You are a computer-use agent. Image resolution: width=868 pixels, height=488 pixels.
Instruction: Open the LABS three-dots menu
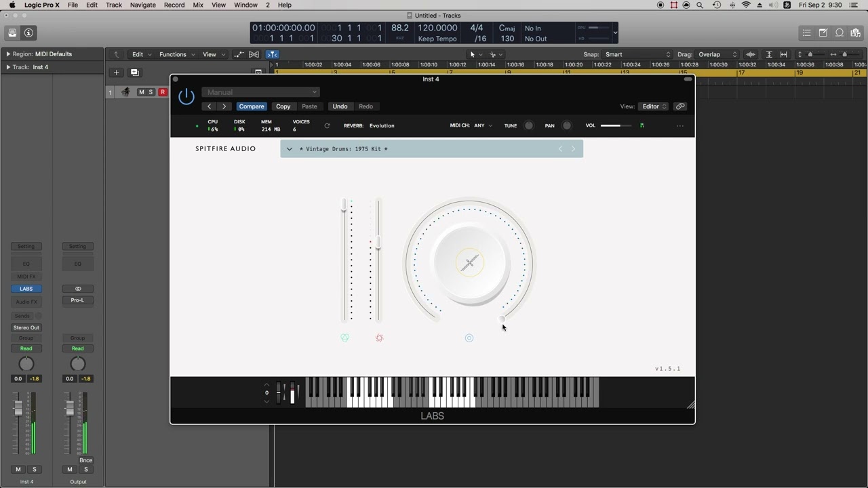pyautogui.click(x=680, y=125)
